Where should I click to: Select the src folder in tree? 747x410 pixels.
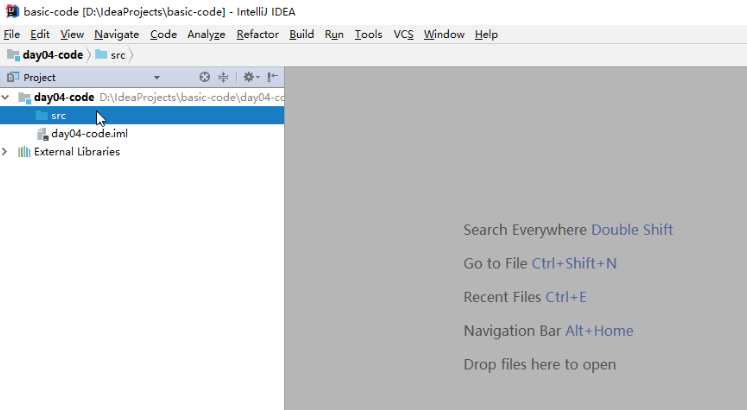[x=142, y=115]
